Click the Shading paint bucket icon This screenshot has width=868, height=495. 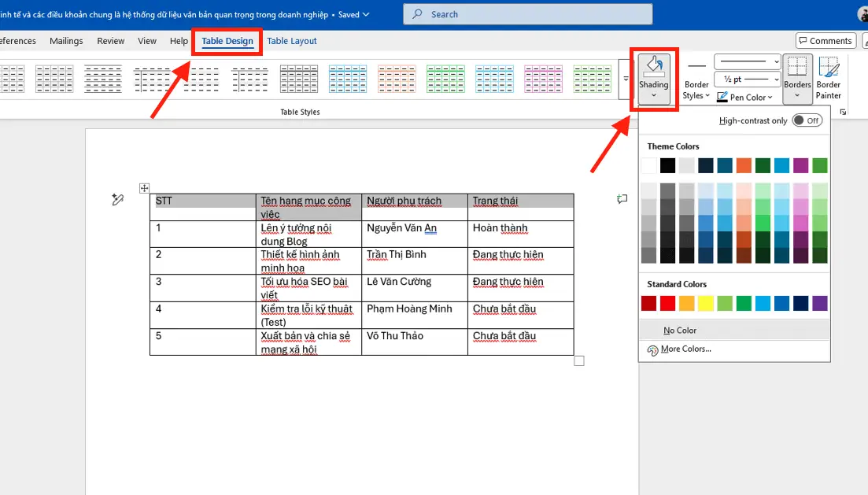(x=653, y=66)
